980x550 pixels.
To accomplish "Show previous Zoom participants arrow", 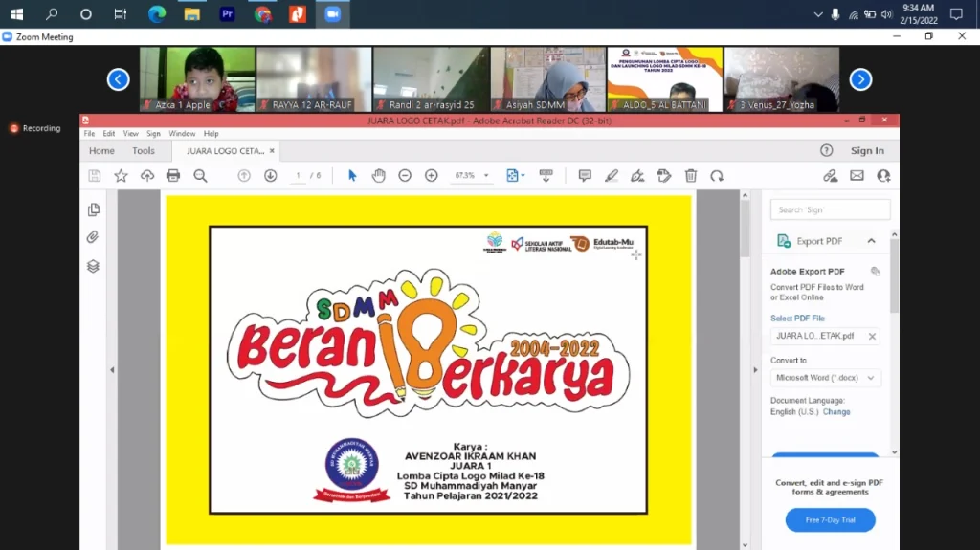I will [118, 79].
